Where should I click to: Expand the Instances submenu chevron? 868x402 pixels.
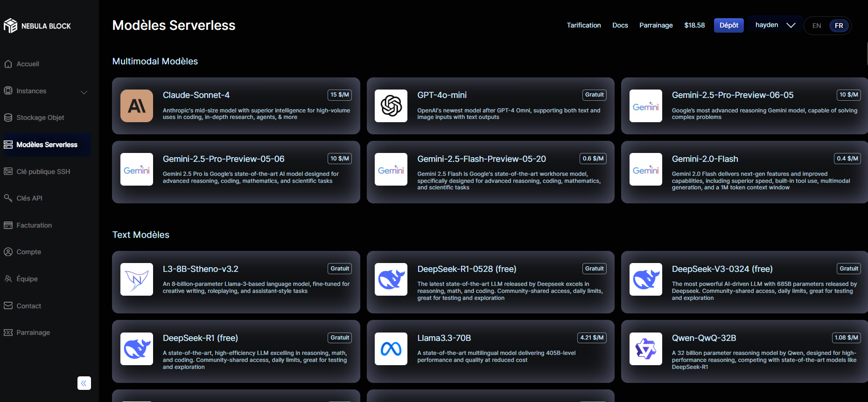tap(84, 92)
